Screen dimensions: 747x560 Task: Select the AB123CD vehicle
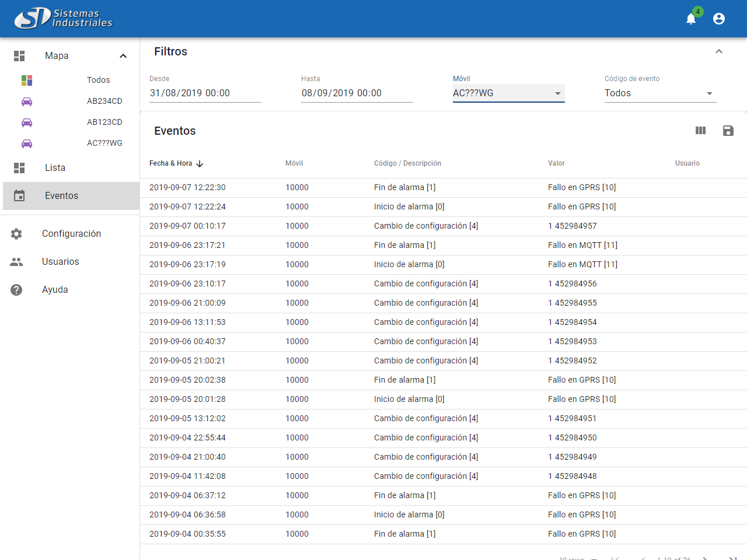(104, 122)
